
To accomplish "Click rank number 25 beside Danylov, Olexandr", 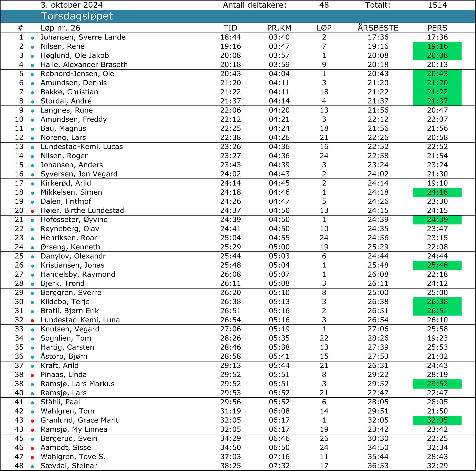I will [19, 256].
